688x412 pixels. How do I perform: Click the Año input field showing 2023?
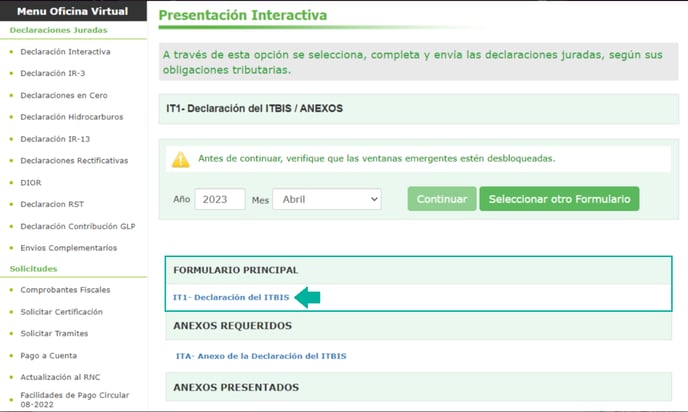(x=220, y=199)
